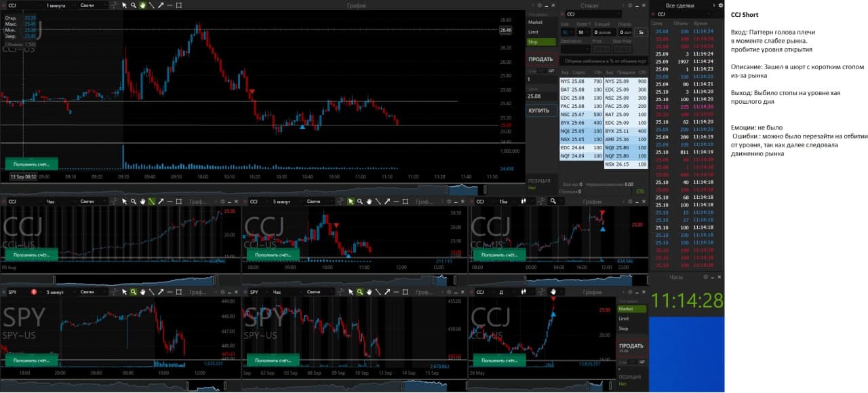Click the range navigator under the CCJ 5 минут chart
The height and width of the screenshot is (393, 868).
tap(354, 280)
